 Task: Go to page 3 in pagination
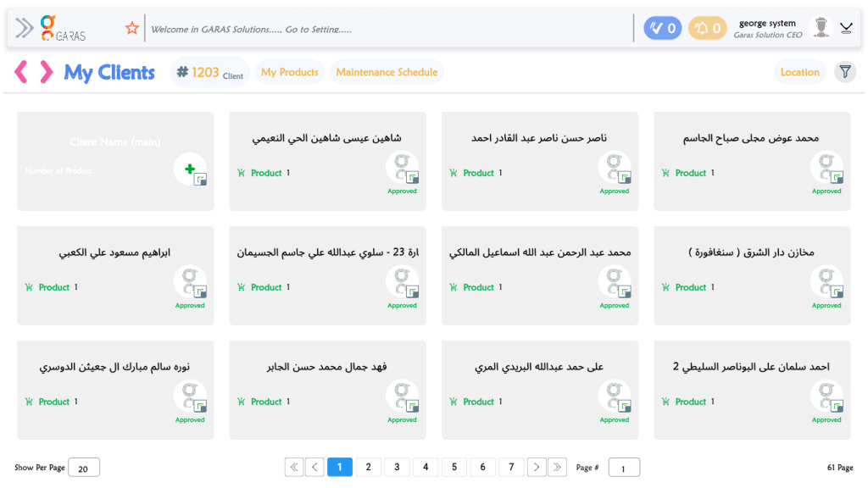click(397, 467)
